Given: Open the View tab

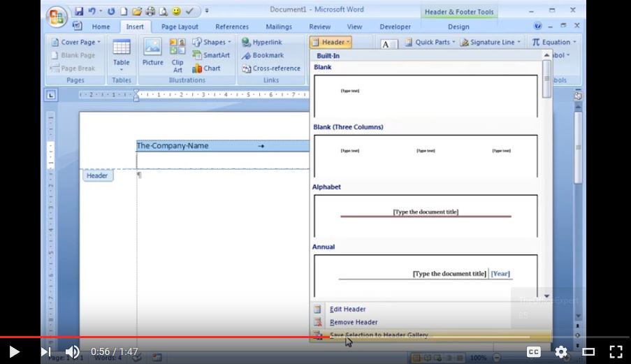Looking at the screenshot, I should pyautogui.click(x=354, y=27).
